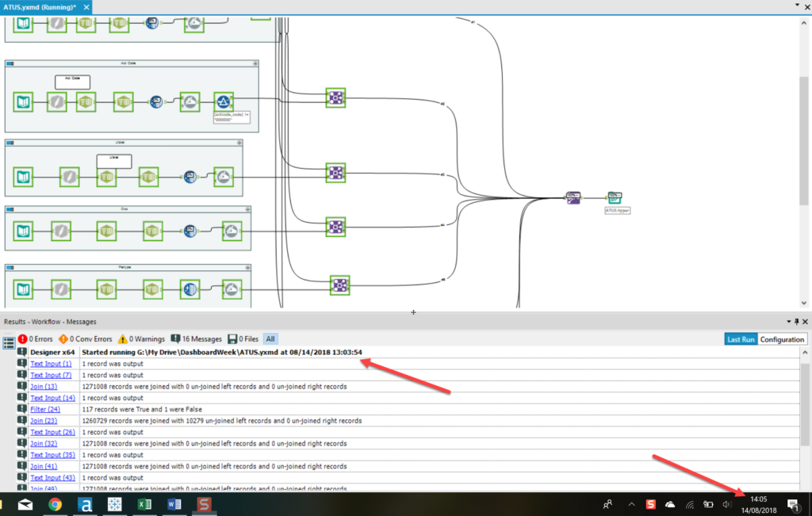
Task: Disable the Pertype container via header toggle
Action: 10,268
